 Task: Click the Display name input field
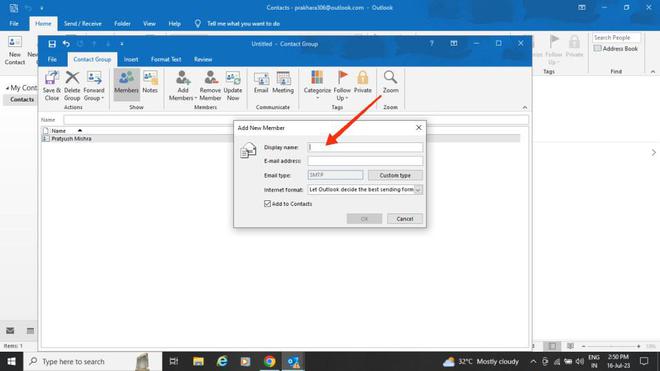tap(365, 147)
